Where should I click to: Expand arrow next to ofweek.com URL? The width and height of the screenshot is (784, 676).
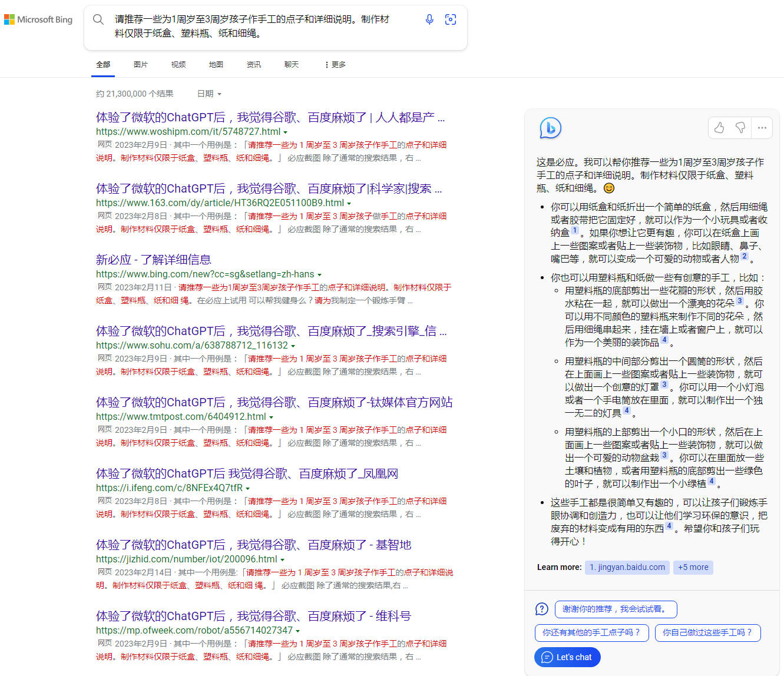297,631
